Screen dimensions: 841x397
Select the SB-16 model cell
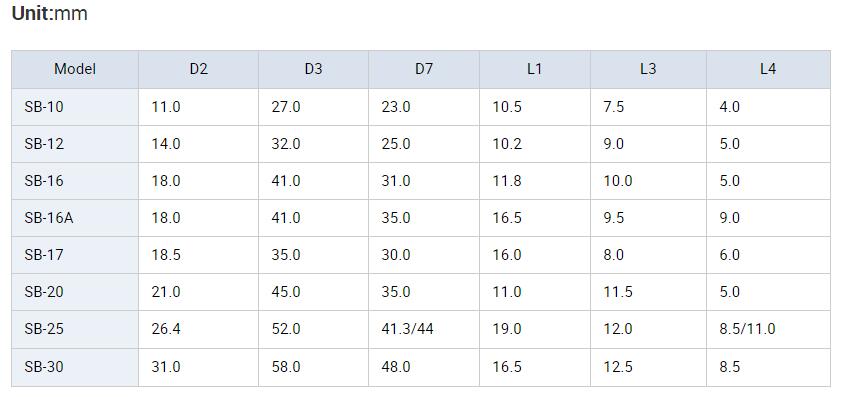click(44, 181)
